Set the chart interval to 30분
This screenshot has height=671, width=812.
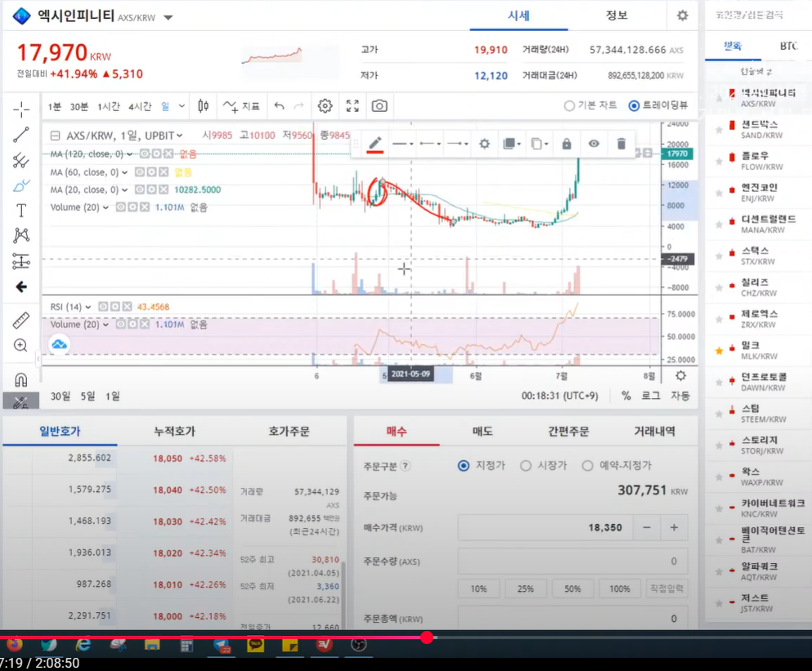pos(79,106)
